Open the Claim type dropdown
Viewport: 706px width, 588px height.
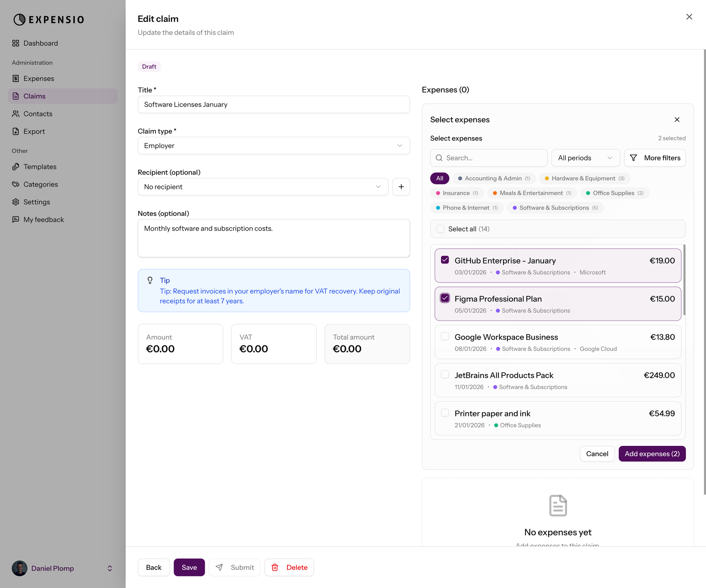274,146
